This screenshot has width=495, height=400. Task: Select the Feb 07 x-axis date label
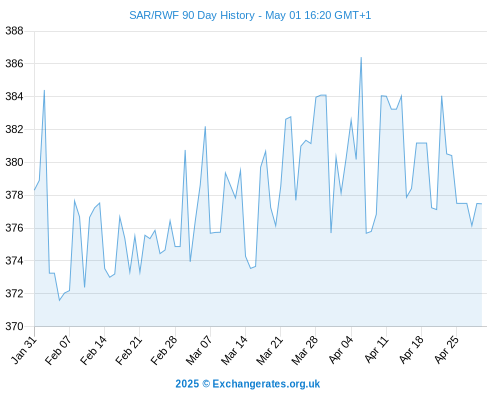pos(58,350)
